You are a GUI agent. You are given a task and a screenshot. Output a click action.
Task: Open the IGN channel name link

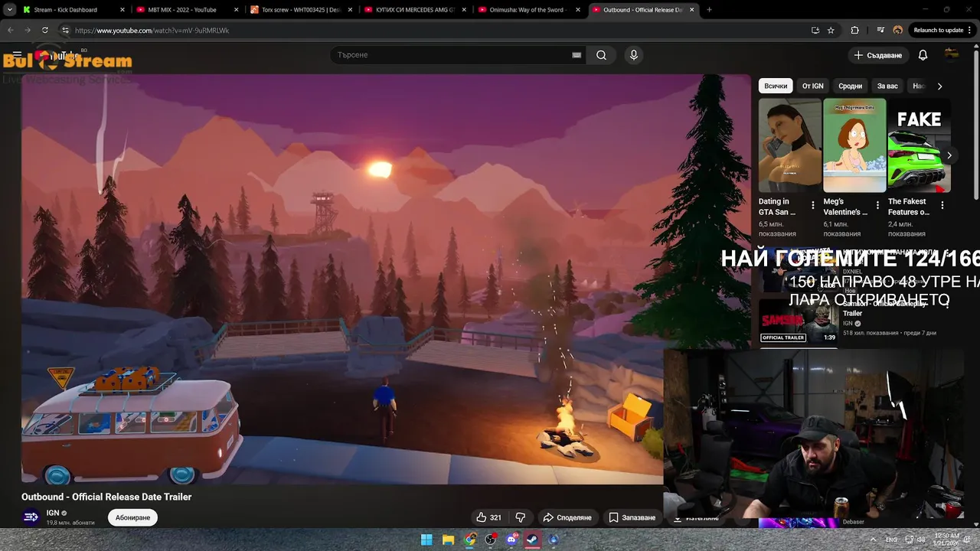tap(53, 513)
